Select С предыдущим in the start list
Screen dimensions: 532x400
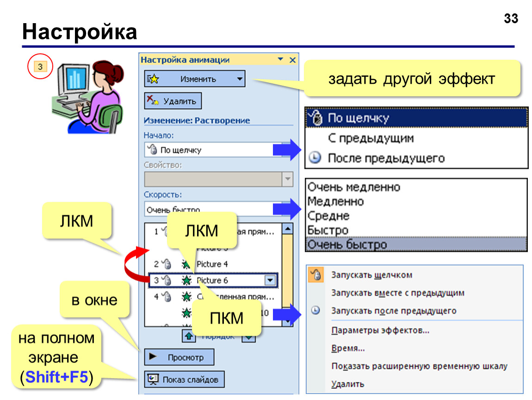(371, 138)
